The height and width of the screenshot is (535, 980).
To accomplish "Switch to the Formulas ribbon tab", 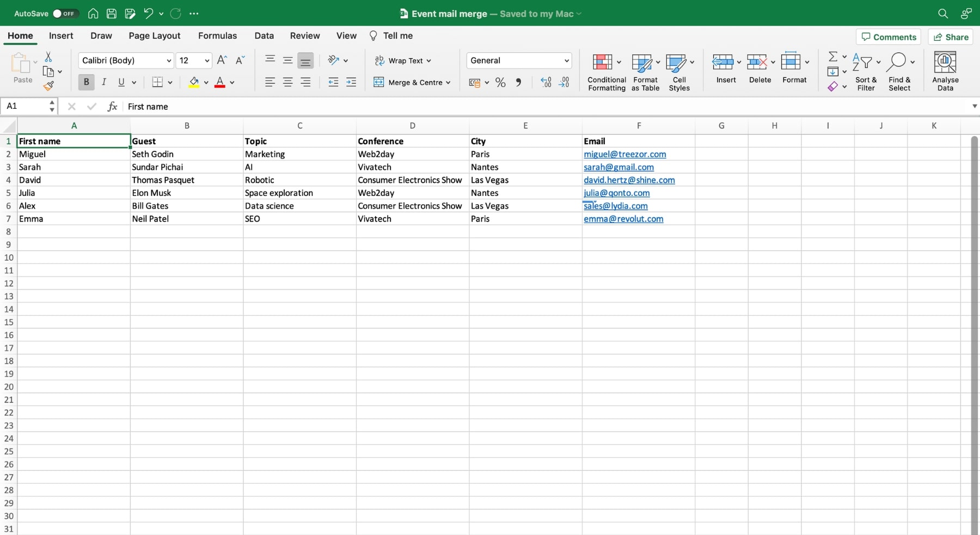I will click(217, 35).
